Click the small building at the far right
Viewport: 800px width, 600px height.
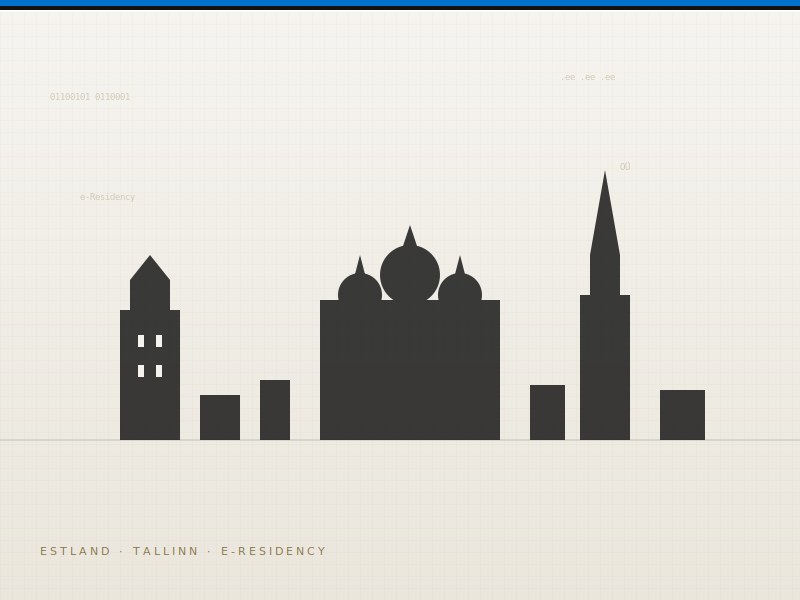pyautogui.click(x=682, y=415)
